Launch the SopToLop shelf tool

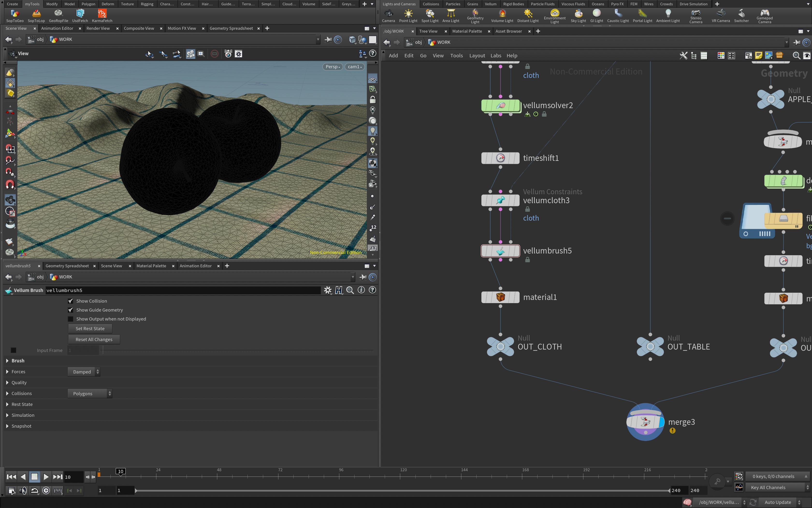[36, 16]
